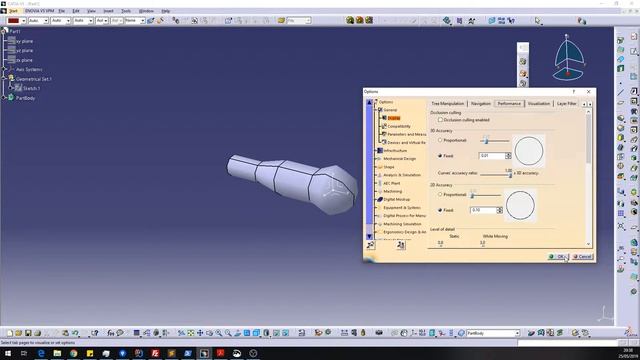Click the Undo arrow icon in bottom toolbar
This screenshot has width=640, height=360.
(75, 333)
